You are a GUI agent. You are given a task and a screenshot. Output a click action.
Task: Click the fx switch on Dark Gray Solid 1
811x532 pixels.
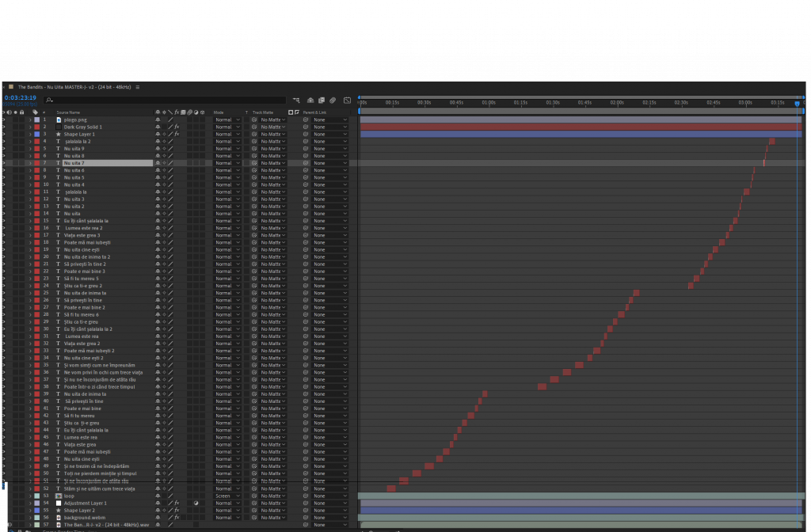click(177, 127)
